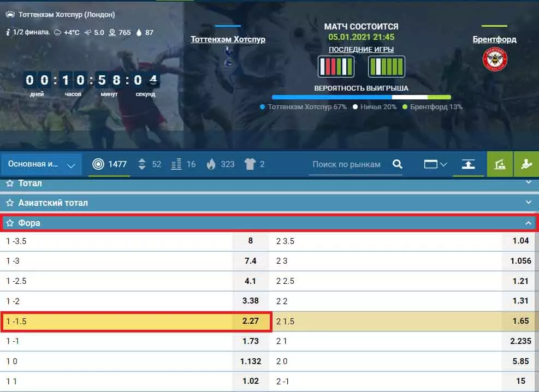539x392 pixels.
Task: Click the wind icon near 5.0
Action: click(88, 33)
